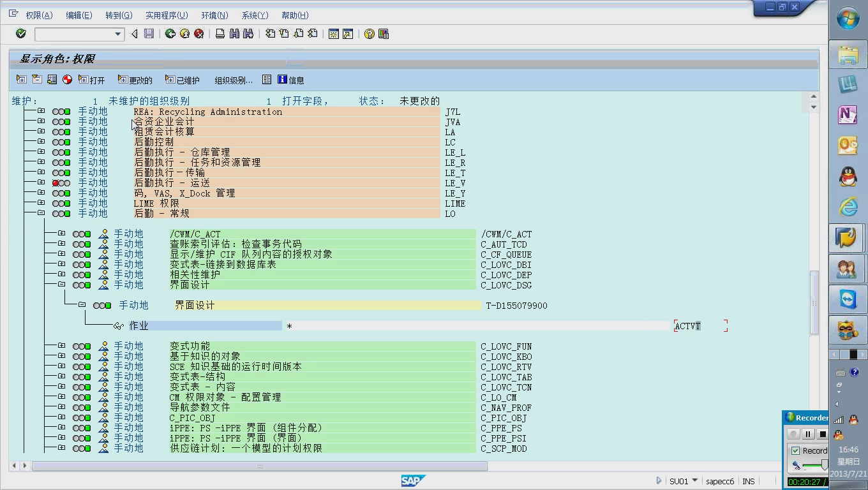
Task: Click the 信息 button
Action: point(291,80)
